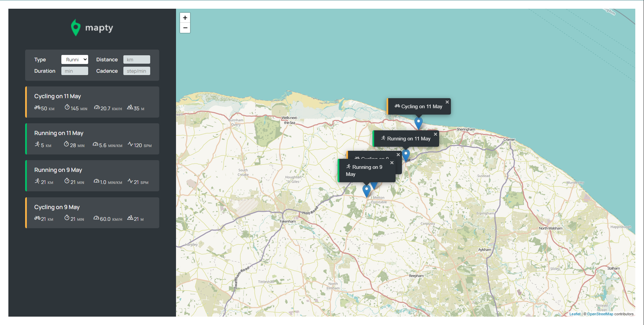Open the Type dropdown showing Running
This screenshot has width=644, height=325.
(75, 60)
